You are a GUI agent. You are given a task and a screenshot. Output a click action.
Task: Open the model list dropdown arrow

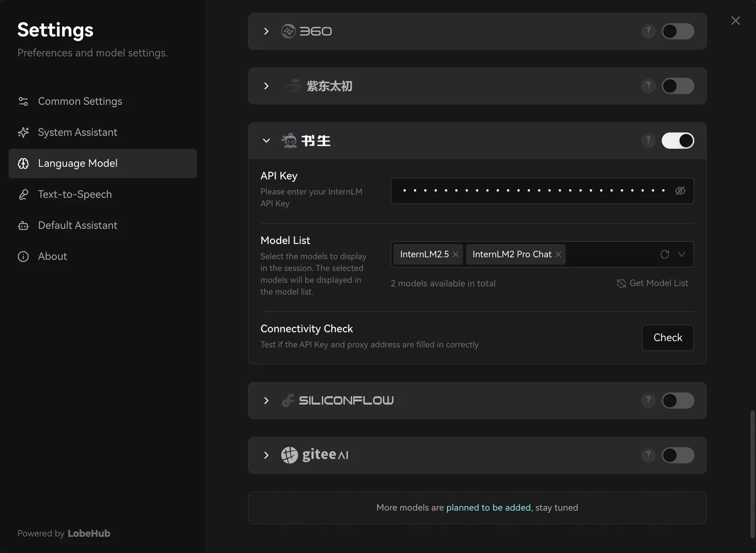click(681, 255)
